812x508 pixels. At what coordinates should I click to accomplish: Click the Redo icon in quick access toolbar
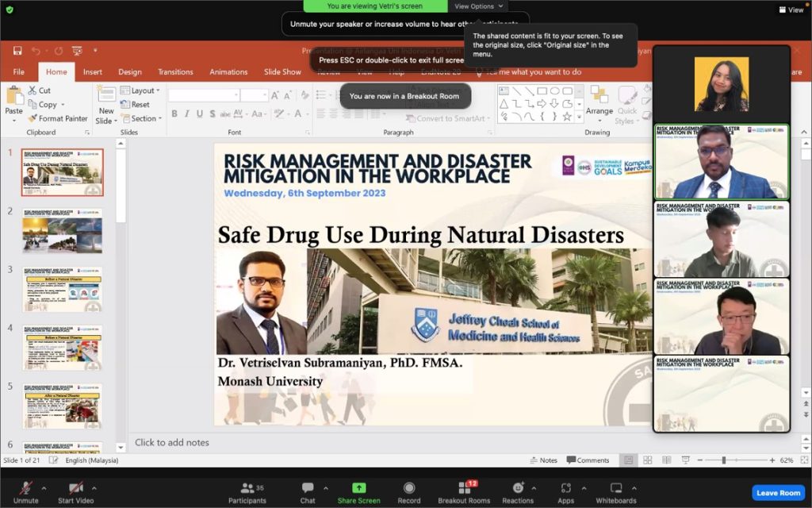[59, 50]
